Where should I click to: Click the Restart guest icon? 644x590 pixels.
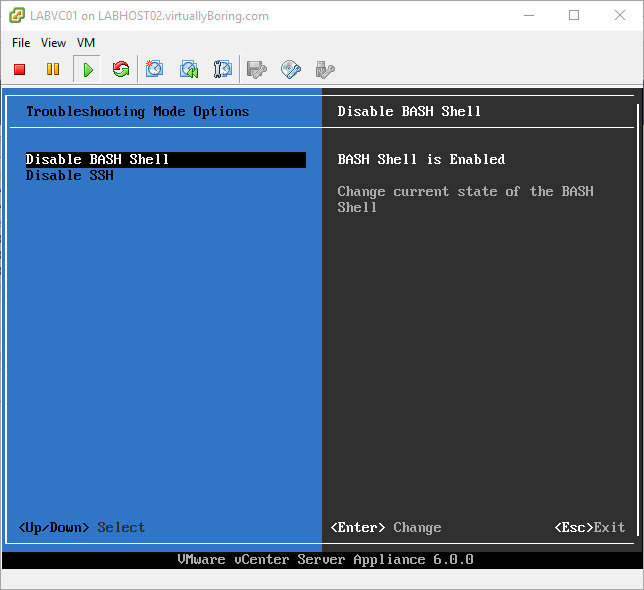tap(121, 69)
